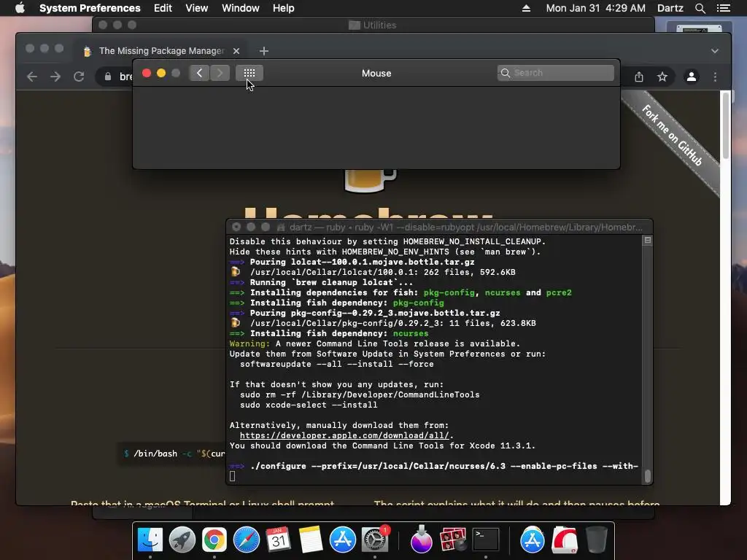Open System Preferences gear in Dock
747x560 pixels.
[x=375, y=540]
